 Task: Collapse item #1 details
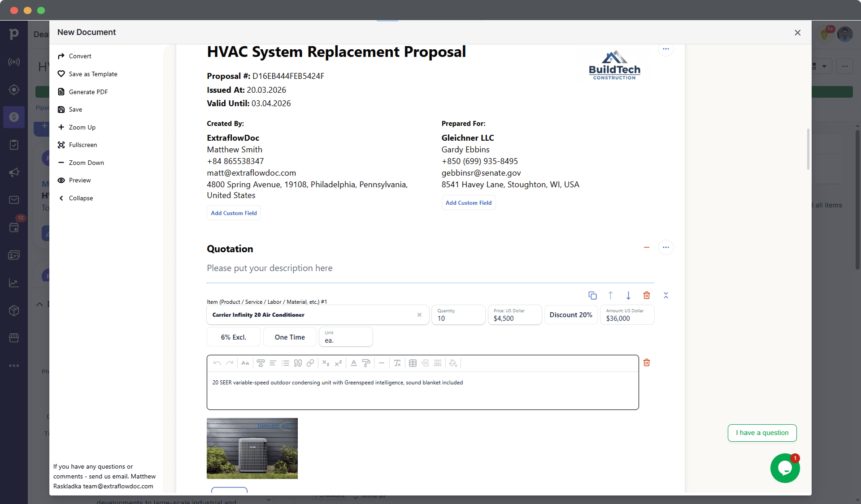[x=666, y=295]
